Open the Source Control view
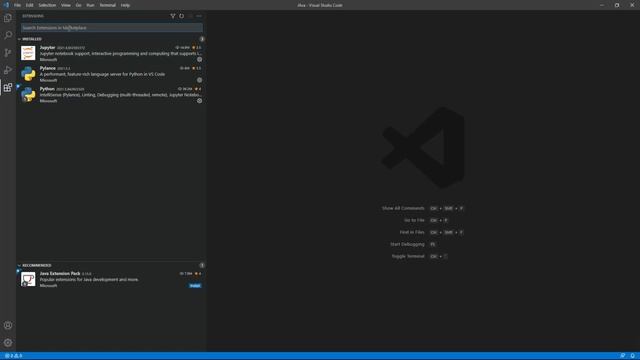This screenshot has height=360, width=640. tap(8, 53)
